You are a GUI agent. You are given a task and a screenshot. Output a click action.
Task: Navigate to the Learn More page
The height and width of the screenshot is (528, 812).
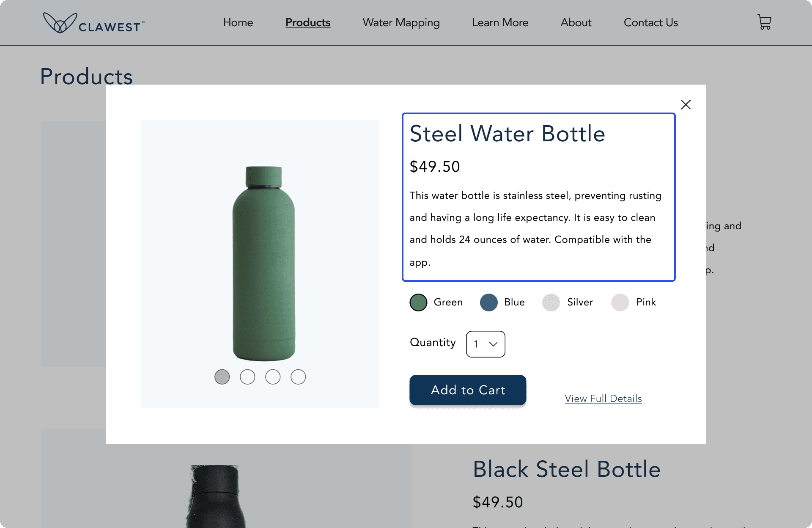(x=500, y=22)
